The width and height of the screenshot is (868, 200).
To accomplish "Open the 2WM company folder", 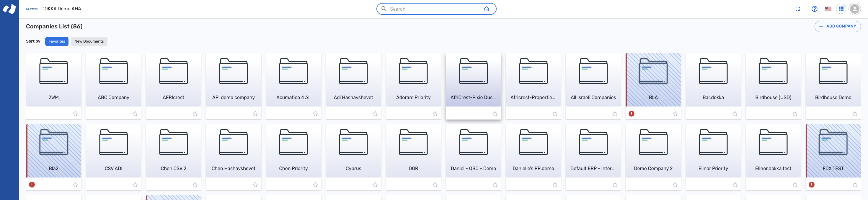I will click(x=53, y=80).
